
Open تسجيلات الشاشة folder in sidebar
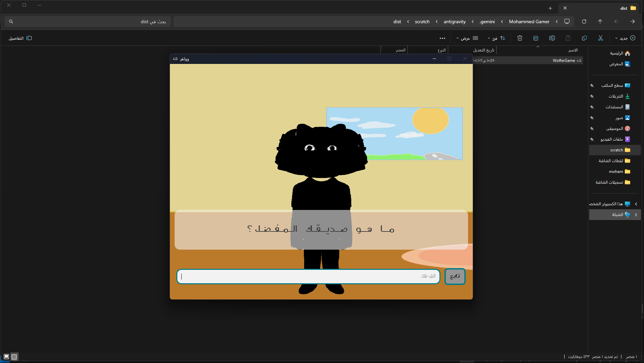tap(613, 182)
